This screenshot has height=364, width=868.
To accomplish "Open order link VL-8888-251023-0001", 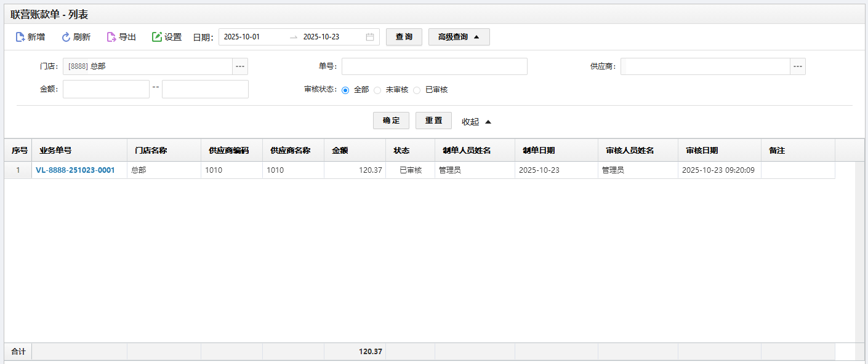I will pos(75,170).
